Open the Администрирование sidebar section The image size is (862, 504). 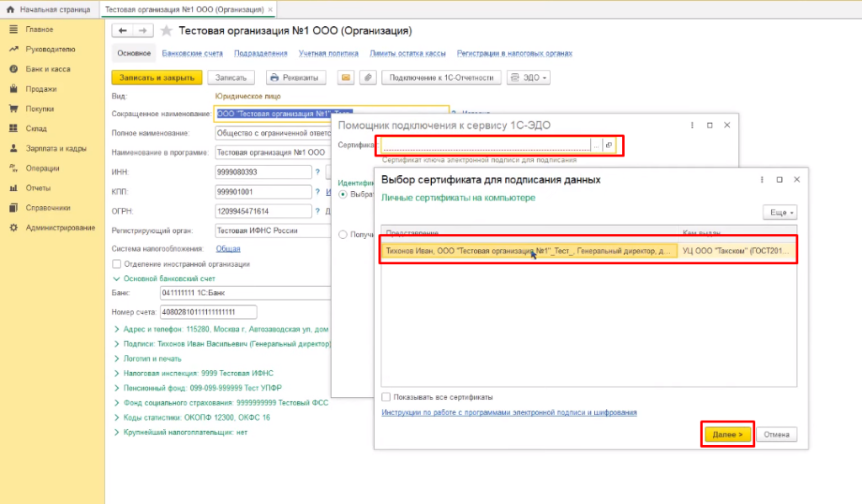pos(60,227)
